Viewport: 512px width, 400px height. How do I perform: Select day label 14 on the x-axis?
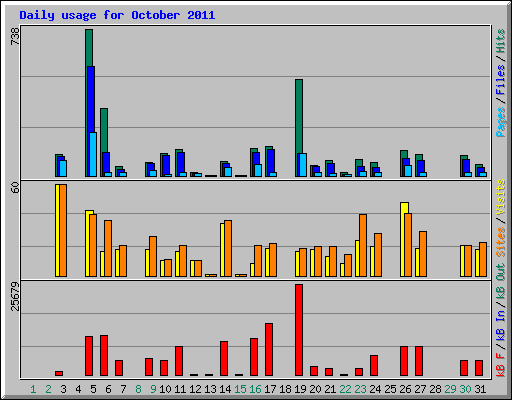[225, 389]
